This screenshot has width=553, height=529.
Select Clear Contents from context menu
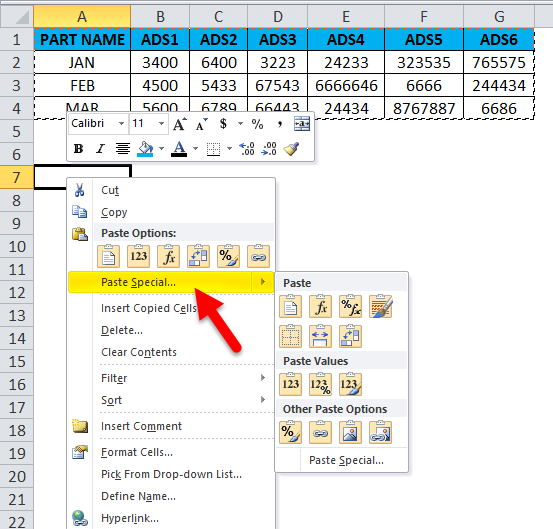tap(171, 352)
